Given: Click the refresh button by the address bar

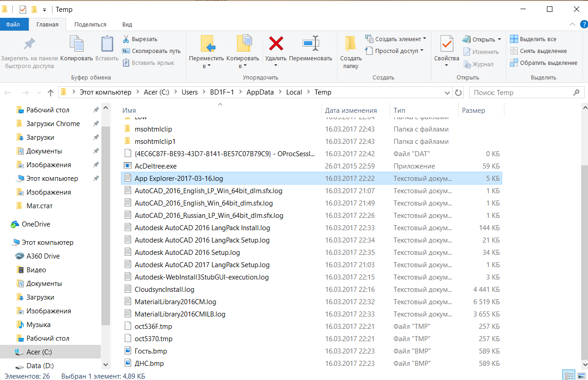Looking at the screenshot, I should (x=459, y=93).
